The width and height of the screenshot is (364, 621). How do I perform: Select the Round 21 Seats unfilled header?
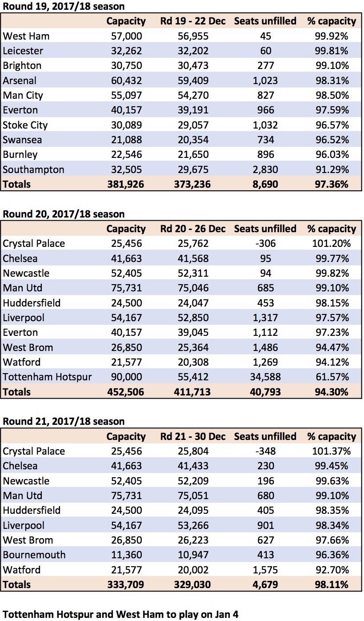click(x=265, y=436)
